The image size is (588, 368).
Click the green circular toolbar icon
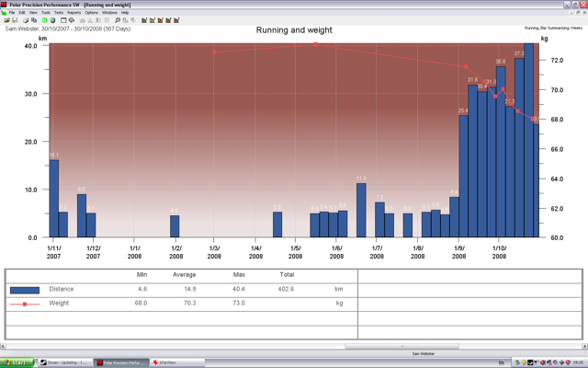coord(44,20)
